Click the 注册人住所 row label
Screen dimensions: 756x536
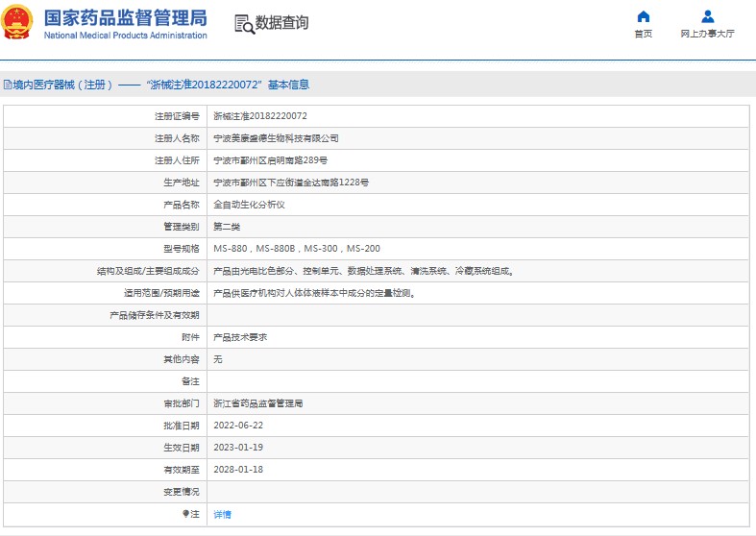pos(177,160)
